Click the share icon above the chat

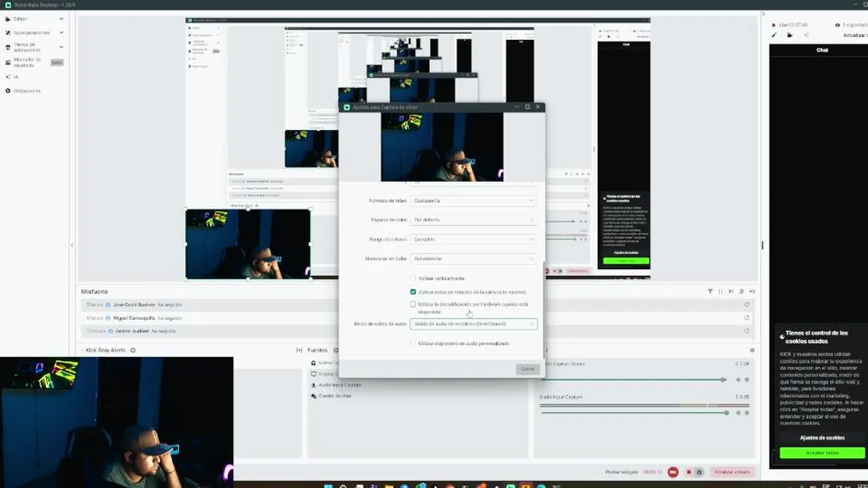806,35
